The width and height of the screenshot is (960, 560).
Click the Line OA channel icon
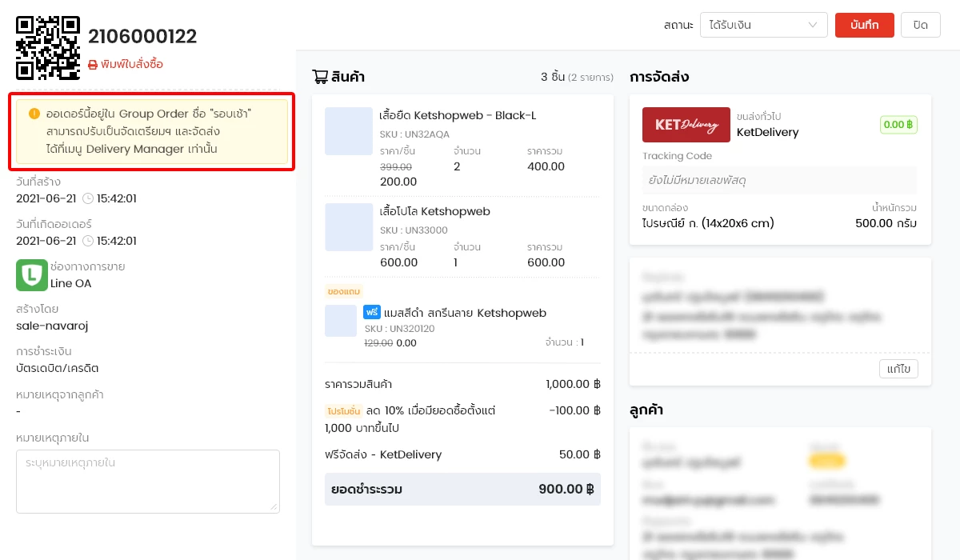coord(32,275)
